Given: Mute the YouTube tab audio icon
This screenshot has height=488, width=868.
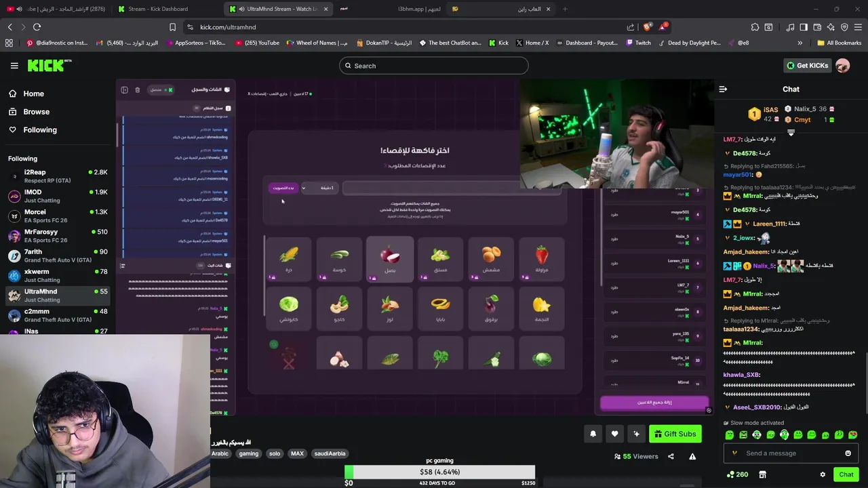Looking at the screenshot, I should click(x=19, y=9).
